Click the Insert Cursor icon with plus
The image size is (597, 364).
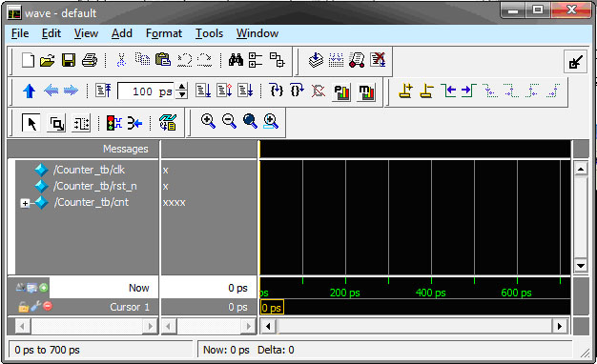pyautogui.click(x=406, y=91)
